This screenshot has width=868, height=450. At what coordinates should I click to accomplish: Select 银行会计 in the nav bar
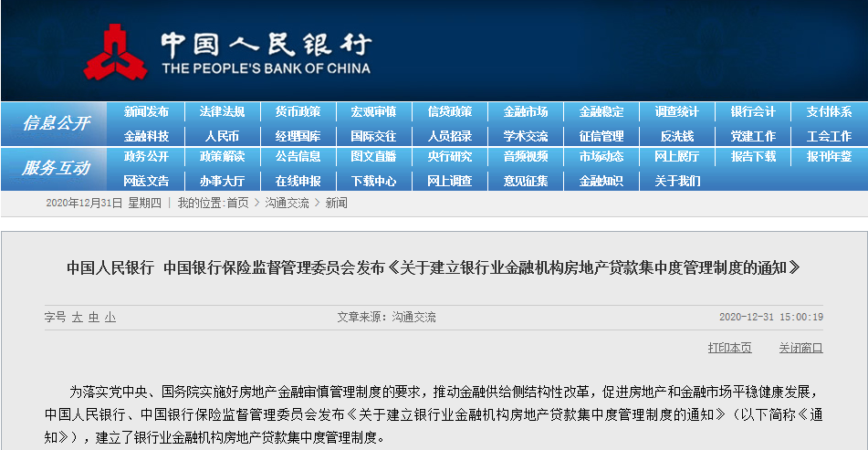pos(753,111)
